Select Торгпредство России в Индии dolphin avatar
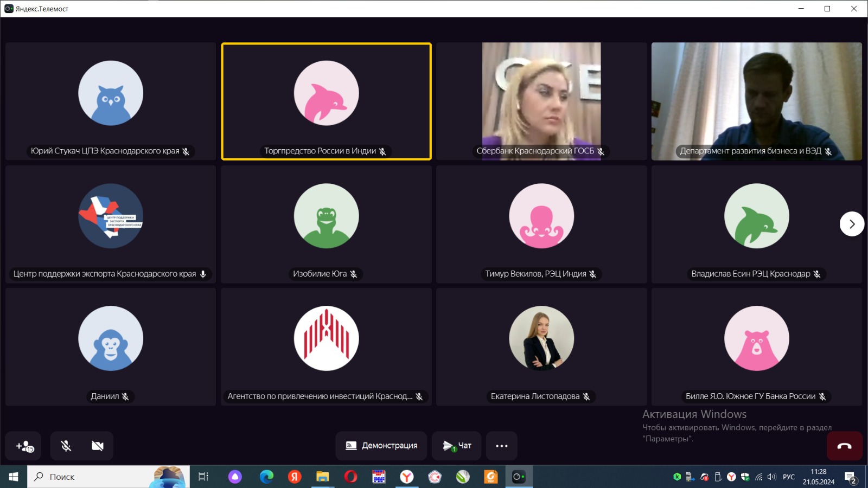The image size is (868, 488). pyautogui.click(x=327, y=93)
